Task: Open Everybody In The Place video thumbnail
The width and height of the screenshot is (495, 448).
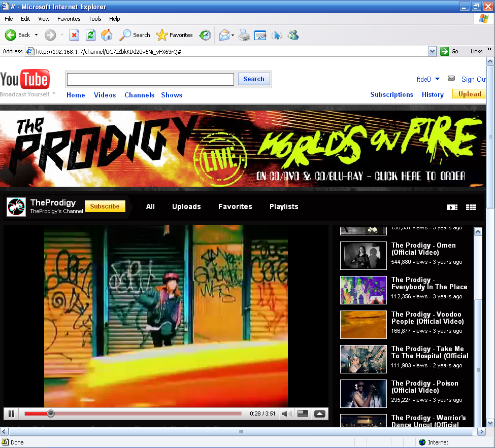Action: 364,290
